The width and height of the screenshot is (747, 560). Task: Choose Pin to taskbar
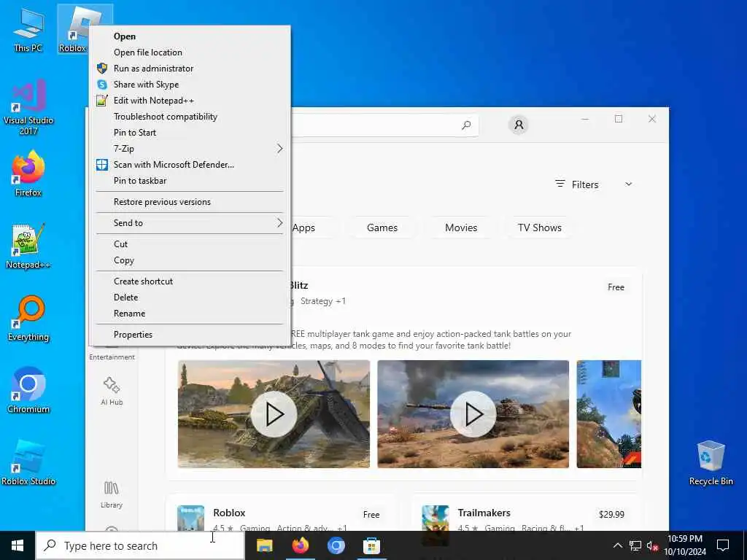click(190, 181)
